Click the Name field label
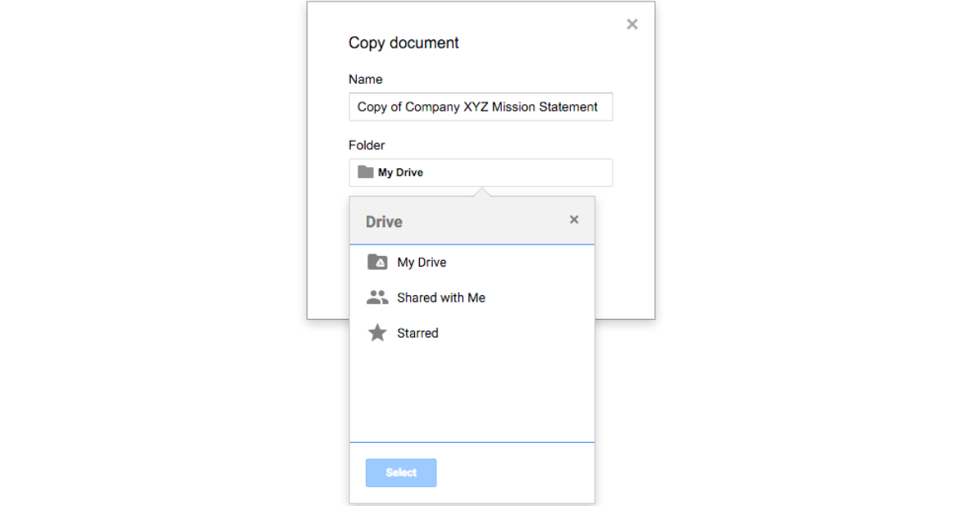This screenshot has height=506, width=980. (366, 80)
